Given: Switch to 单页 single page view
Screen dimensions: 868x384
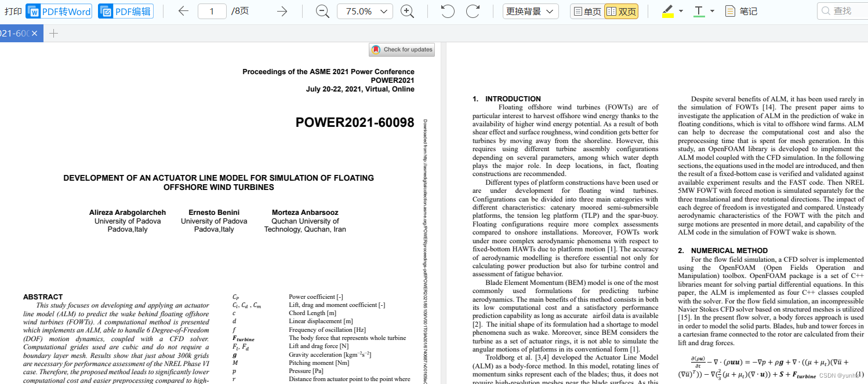Looking at the screenshot, I should pos(587,11).
